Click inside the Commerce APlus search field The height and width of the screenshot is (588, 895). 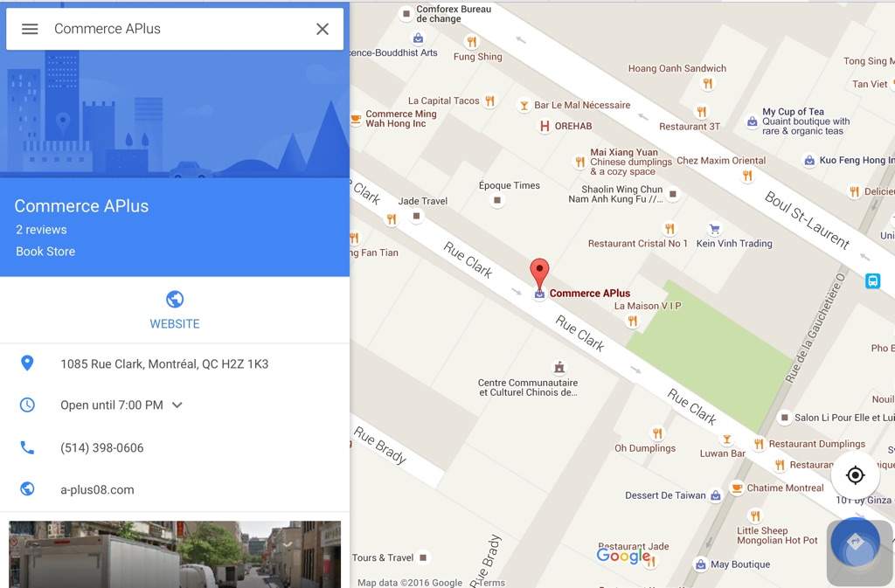point(177,29)
